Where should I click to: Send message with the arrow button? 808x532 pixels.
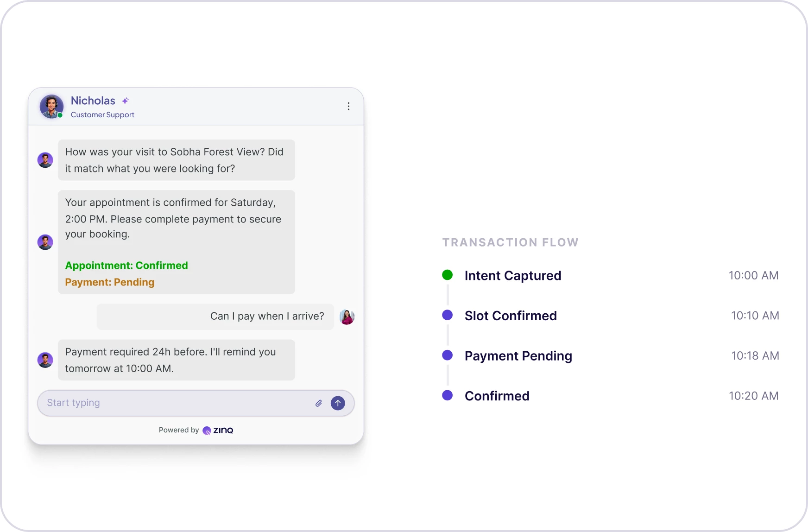pos(338,403)
